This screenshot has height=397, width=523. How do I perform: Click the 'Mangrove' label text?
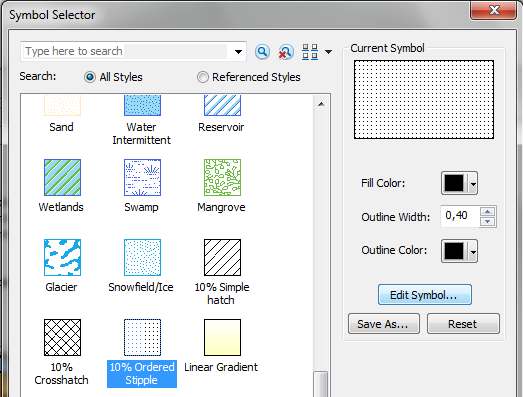[221, 207]
